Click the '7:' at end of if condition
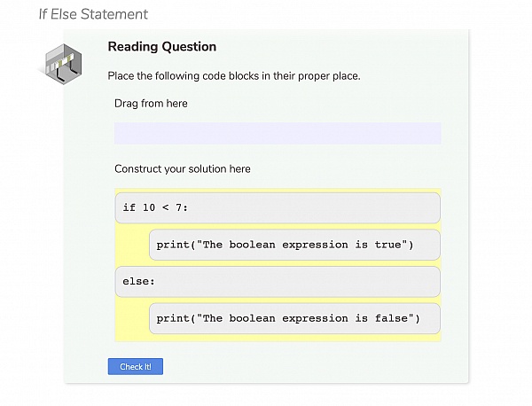The image size is (532, 406). pyautogui.click(x=182, y=207)
